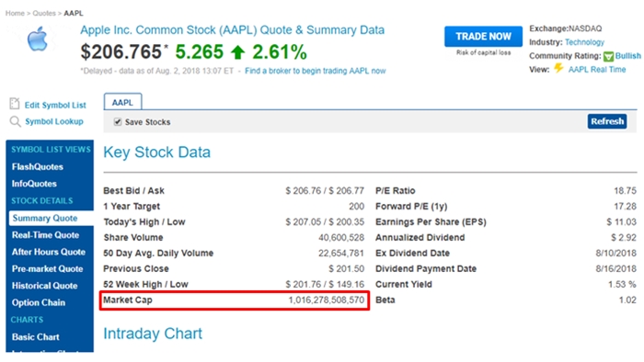Click the 1 Year Target value 200

pyautogui.click(x=357, y=206)
